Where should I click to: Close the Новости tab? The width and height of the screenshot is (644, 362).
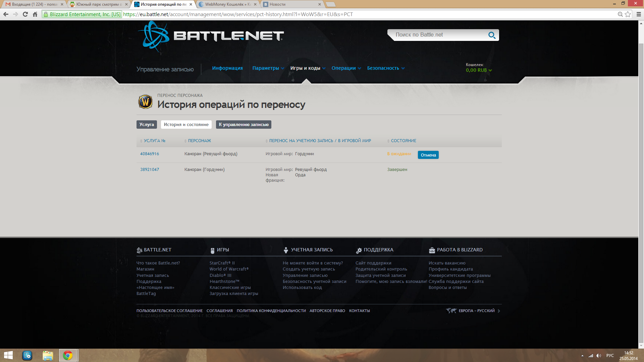click(319, 4)
